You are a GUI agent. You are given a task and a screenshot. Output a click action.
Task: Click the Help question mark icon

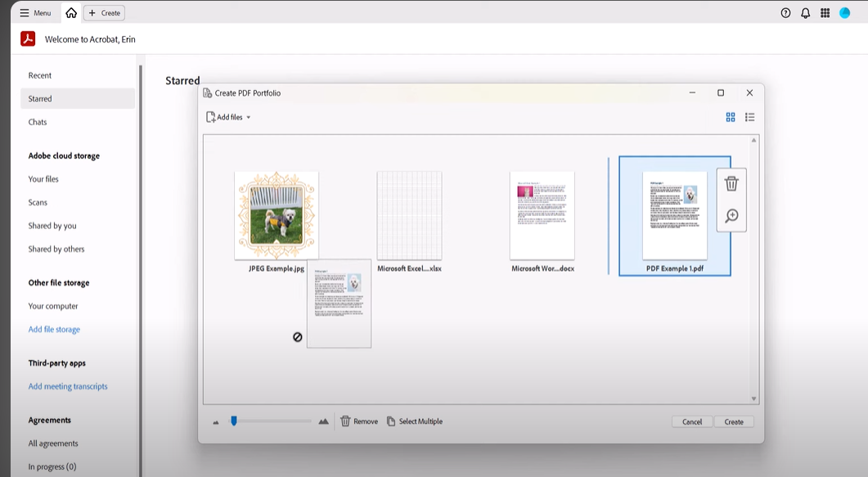tap(784, 12)
